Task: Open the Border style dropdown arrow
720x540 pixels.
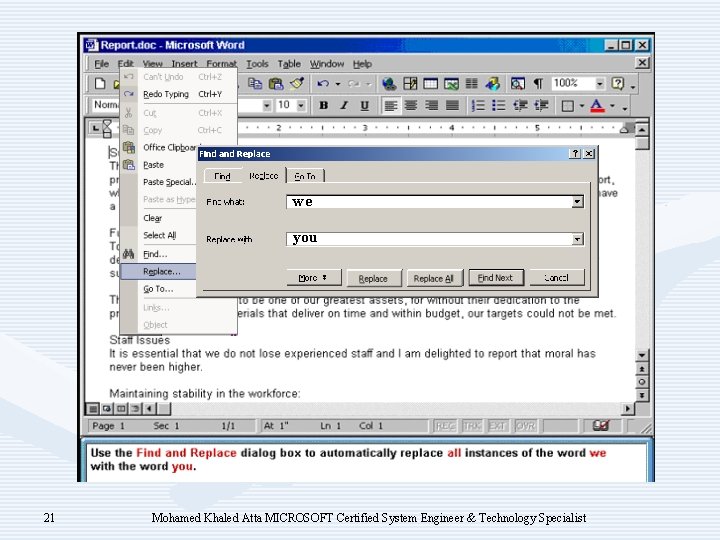Action: pyautogui.click(x=582, y=106)
